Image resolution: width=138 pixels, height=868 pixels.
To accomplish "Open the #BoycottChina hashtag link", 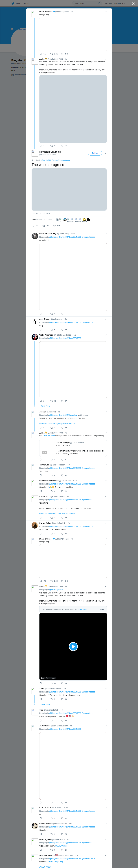I will [46, 424].
